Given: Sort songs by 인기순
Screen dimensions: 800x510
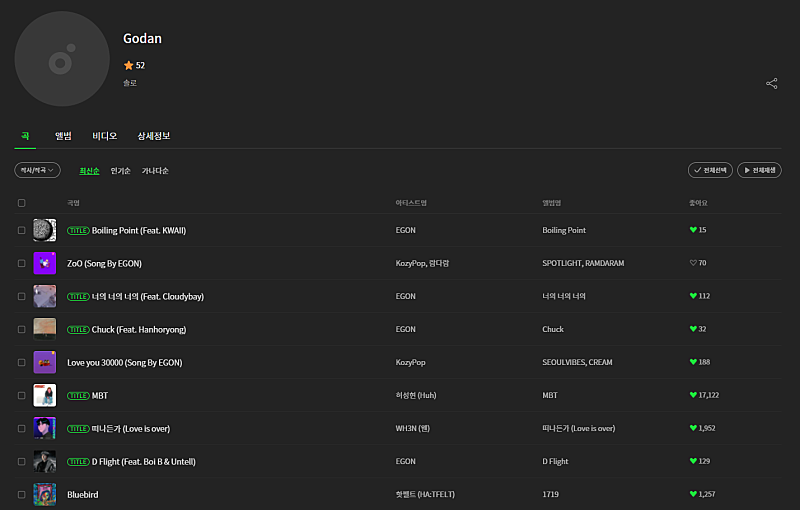Looking at the screenshot, I should coord(120,171).
